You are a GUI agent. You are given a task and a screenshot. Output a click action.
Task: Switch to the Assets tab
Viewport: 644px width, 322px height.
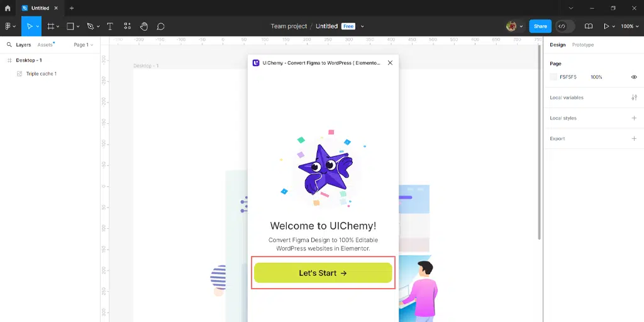(x=45, y=45)
